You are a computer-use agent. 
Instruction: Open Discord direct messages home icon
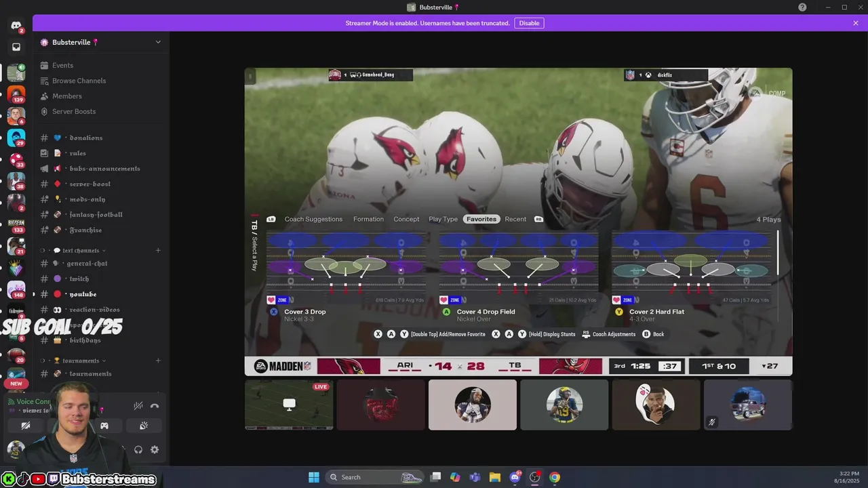click(x=16, y=26)
